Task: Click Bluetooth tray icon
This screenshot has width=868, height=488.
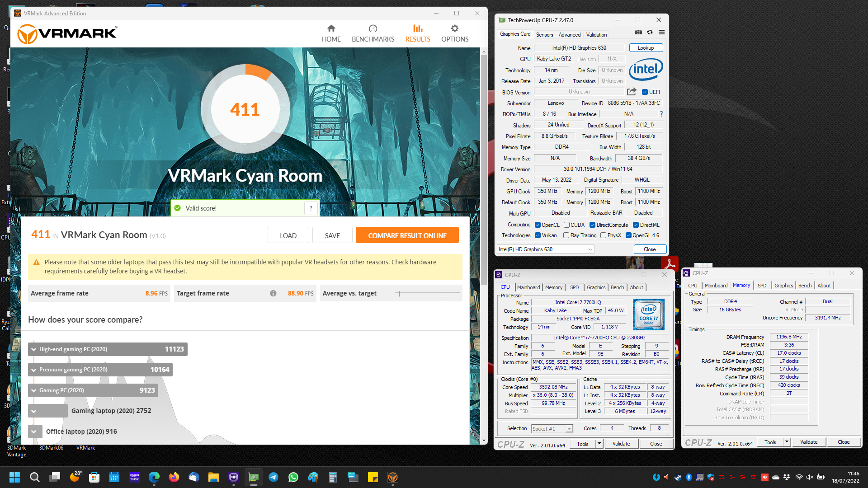Action: [689, 477]
